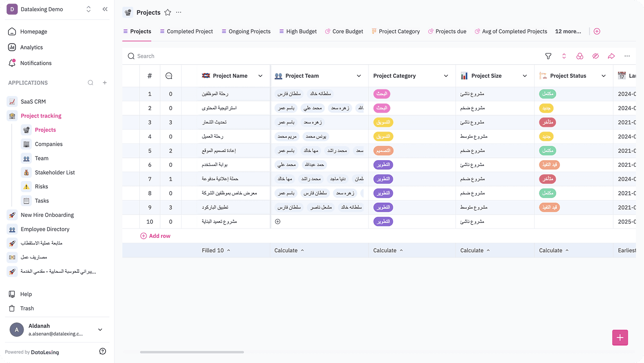Screen dimensions: 644x363
Task: Click Add row below the table
Action: (x=155, y=236)
